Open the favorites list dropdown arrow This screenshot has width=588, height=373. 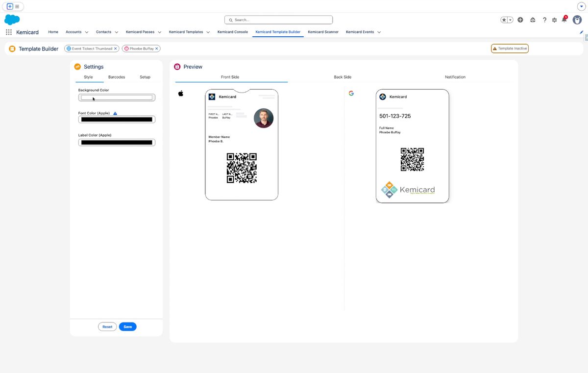click(510, 20)
